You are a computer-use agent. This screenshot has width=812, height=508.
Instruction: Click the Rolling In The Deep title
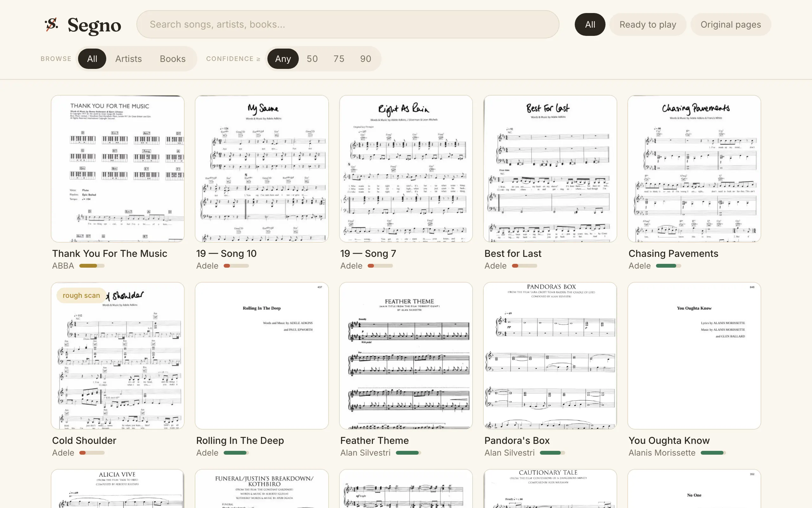pos(240,440)
